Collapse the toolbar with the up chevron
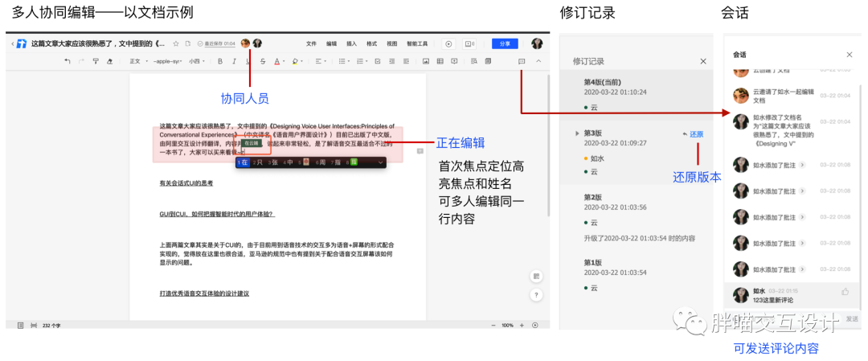 (538, 61)
